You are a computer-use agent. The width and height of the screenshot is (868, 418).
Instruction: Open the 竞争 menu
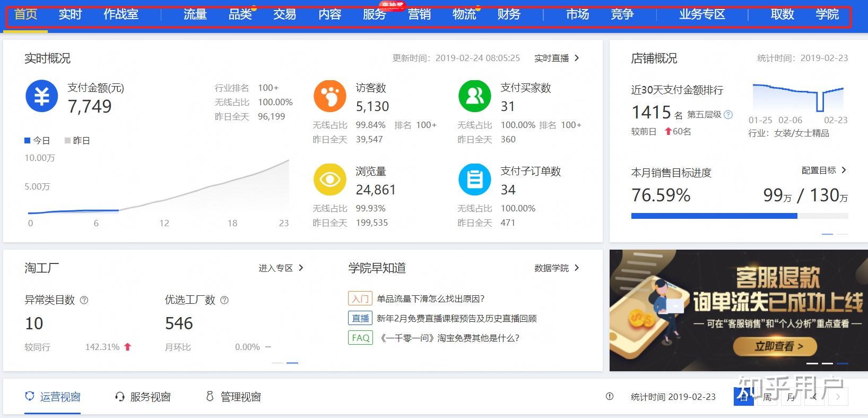(622, 14)
